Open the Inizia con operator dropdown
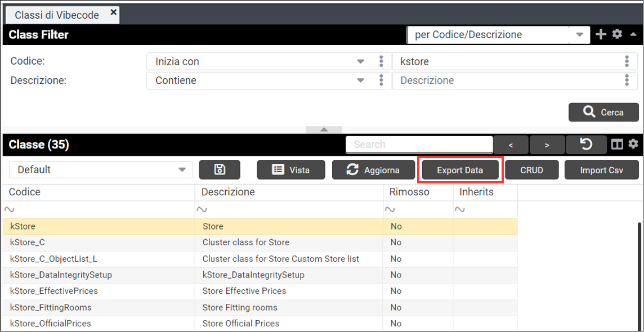 point(361,61)
